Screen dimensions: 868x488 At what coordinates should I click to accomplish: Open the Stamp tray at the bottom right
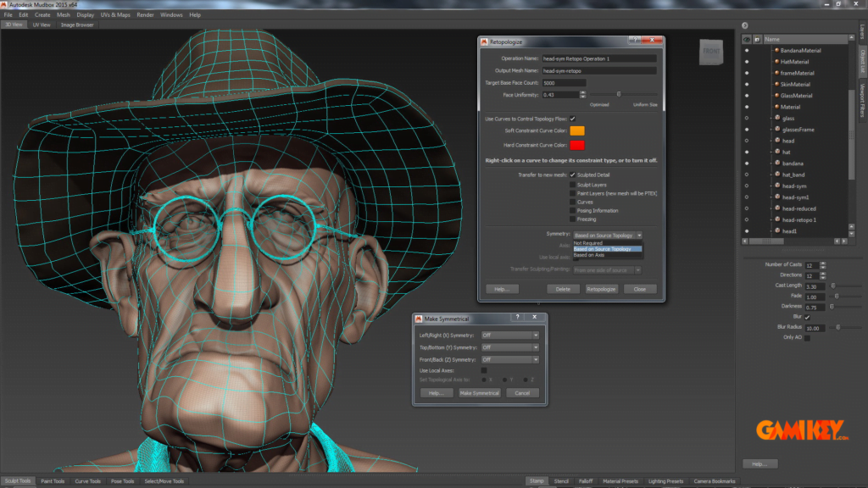537,480
